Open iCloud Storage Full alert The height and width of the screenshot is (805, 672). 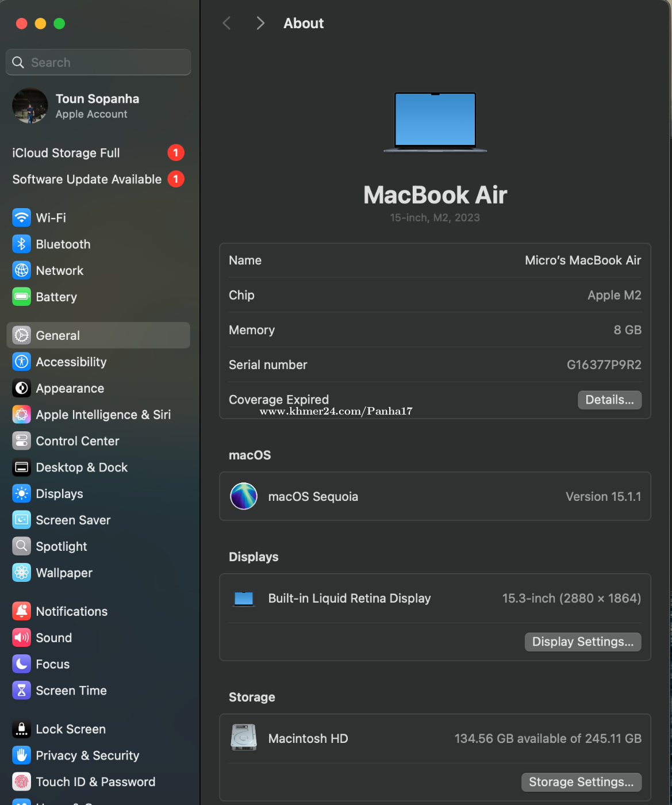pyautogui.click(x=98, y=153)
